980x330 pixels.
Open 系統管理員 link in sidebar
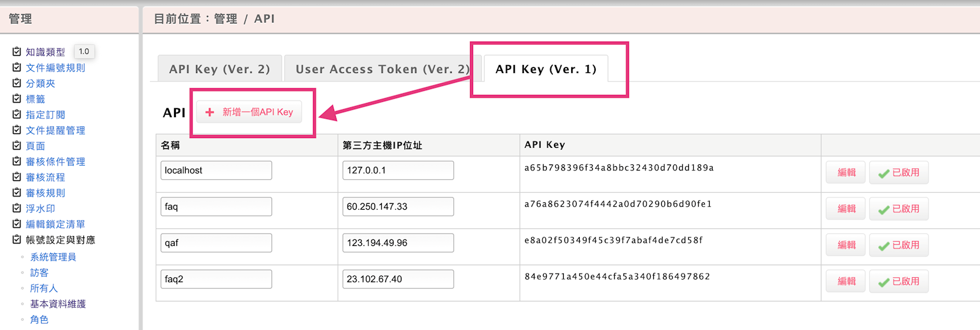[53, 257]
